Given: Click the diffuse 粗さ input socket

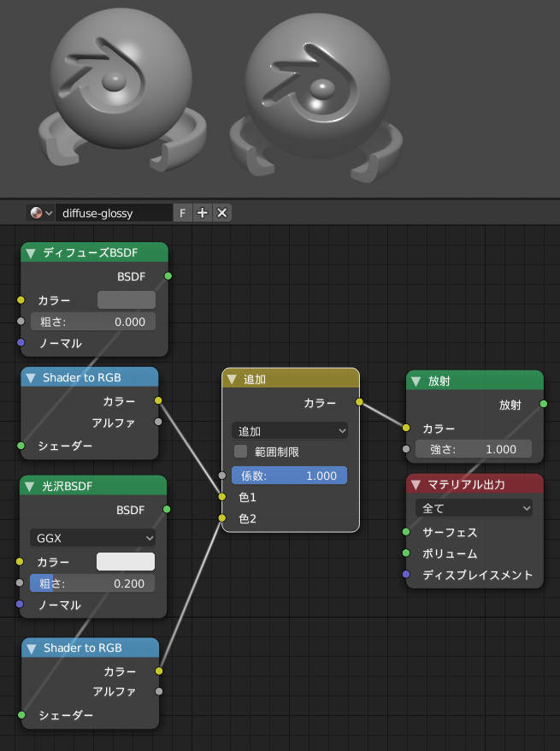Looking at the screenshot, I should pos(21,321).
